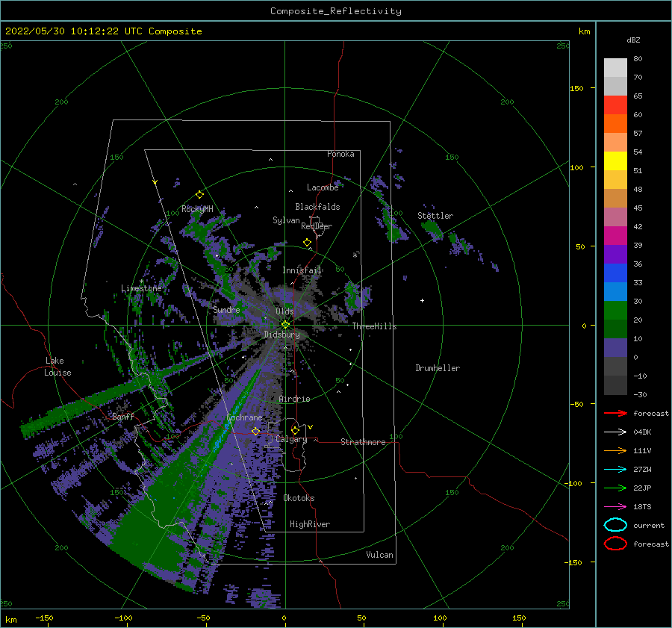
Task: Click the cyan 27ZW arrow icon
Action: click(615, 470)
